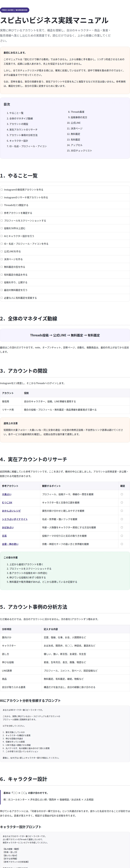Mark '投稿を50件以上読む' as done
This screenshot has width=130, height=868.
(x=2, y=228)
